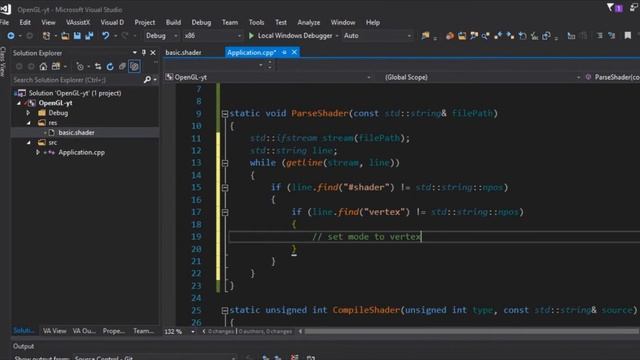Click the orange Visual Assist tomato icon

coord(449,36)
